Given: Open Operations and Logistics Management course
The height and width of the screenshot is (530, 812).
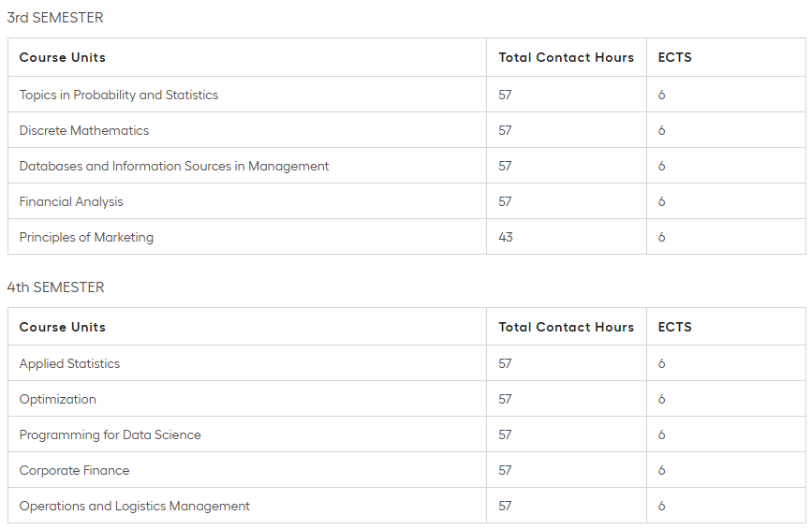Looking at the screenshot, I should (135, 506).
